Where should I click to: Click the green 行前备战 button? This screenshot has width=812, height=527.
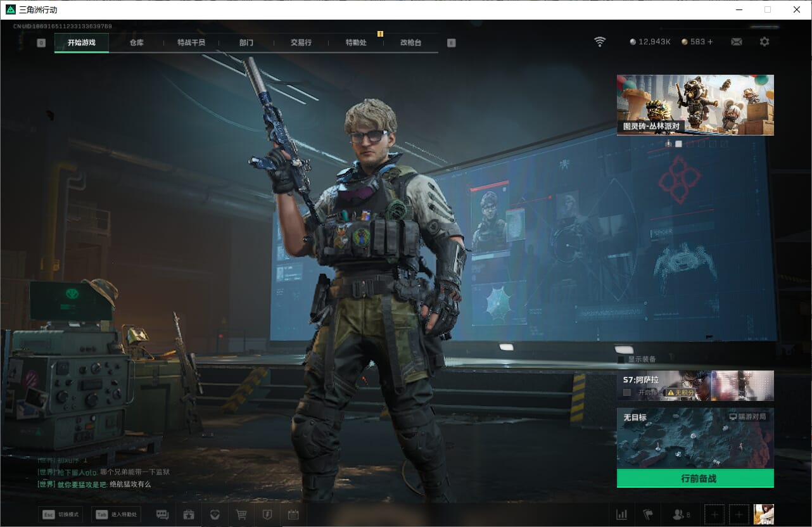click(695, 478)
